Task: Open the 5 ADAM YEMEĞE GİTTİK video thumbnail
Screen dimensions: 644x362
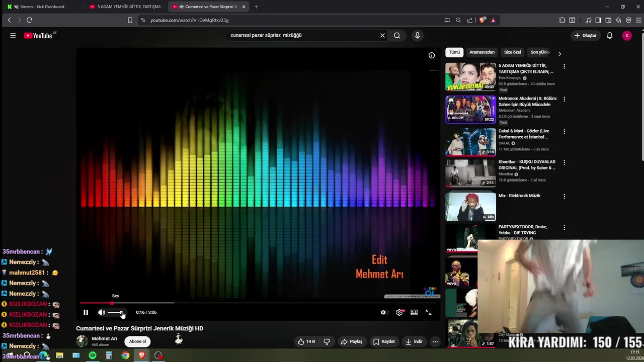Action: pyautogui.click(x=470, y=76)
